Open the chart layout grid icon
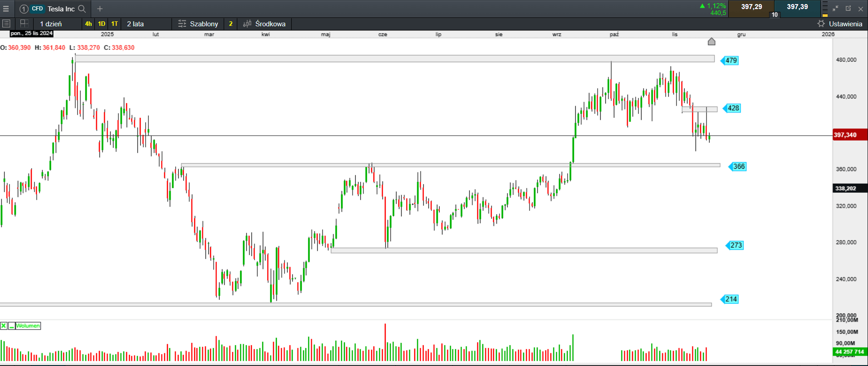The width and height of the screenshot is (868, 366). point(25,23)
